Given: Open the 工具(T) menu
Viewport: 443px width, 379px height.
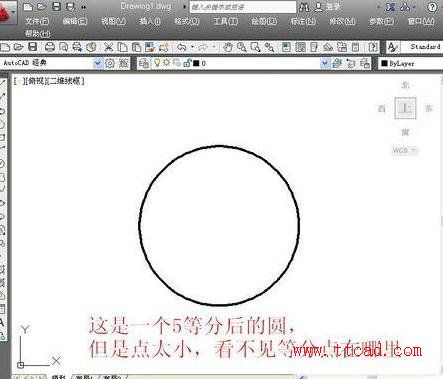Looking at the screenshot, I should click(226, 21).
